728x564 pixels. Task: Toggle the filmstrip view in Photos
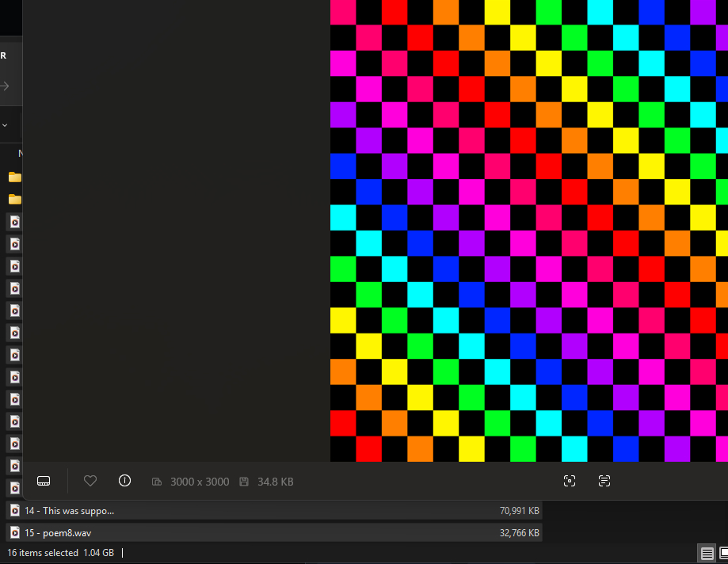tap(44, 481)
